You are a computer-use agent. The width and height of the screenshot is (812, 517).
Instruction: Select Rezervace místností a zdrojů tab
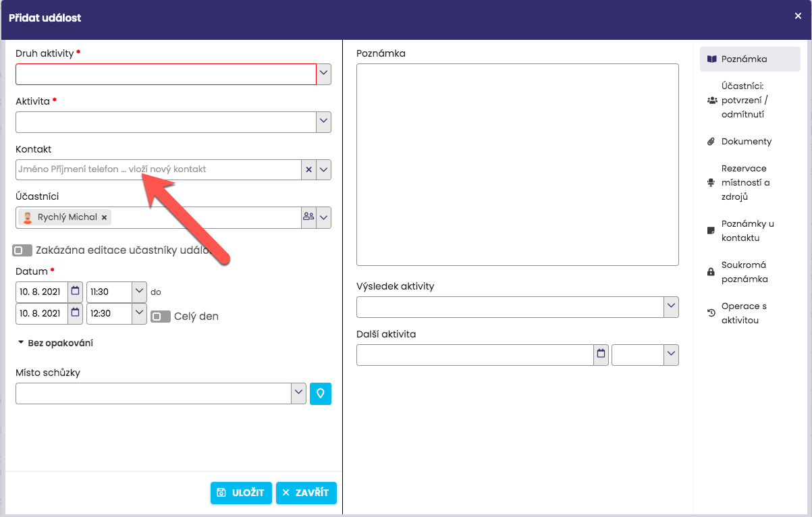point(745,182)
